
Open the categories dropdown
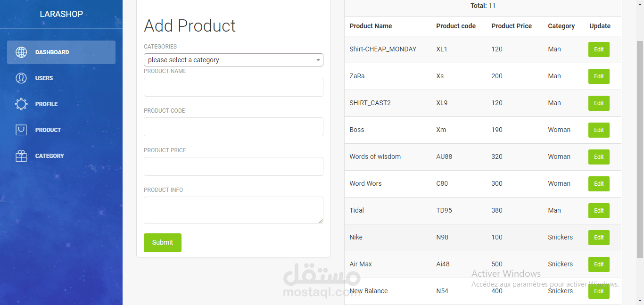tap(233, 60)
